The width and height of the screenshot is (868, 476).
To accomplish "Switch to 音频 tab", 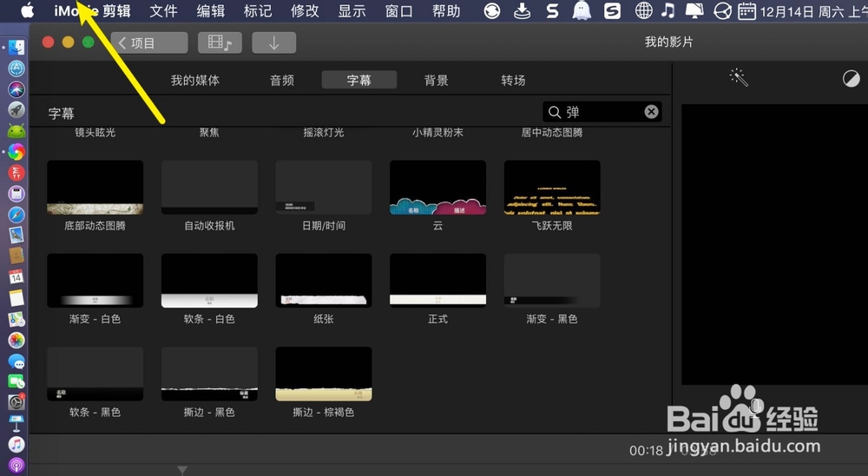I will [x=282, y=81].
